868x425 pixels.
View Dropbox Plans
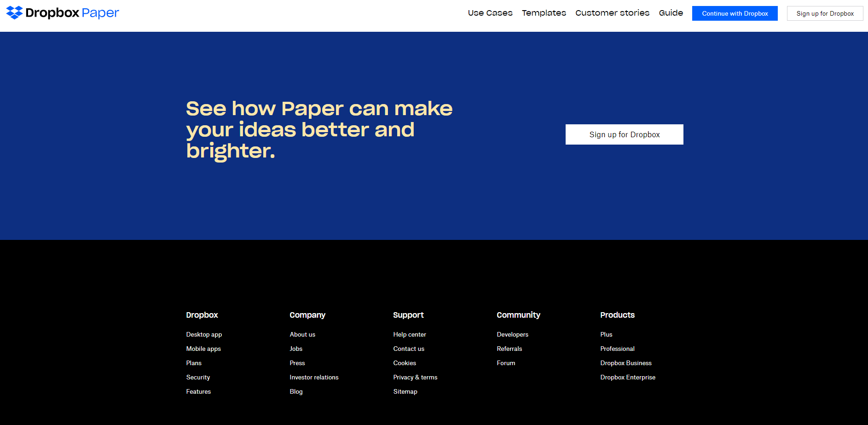[194, 363]
